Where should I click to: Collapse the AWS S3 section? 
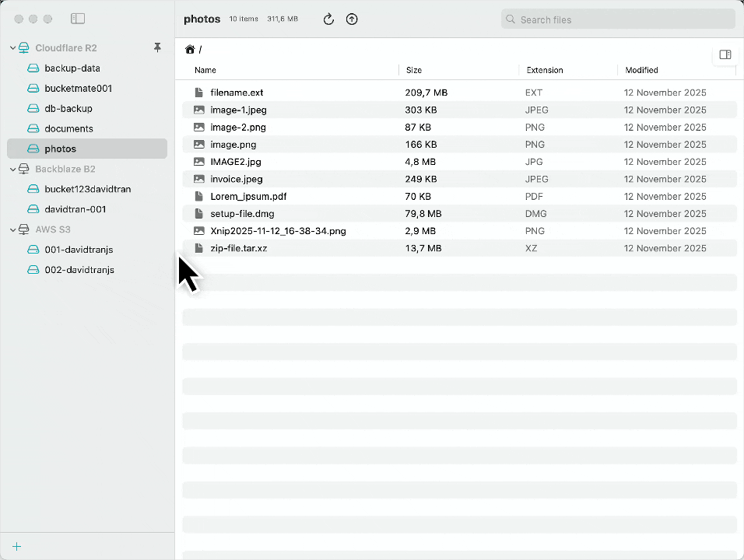click(x=12, y=229)
